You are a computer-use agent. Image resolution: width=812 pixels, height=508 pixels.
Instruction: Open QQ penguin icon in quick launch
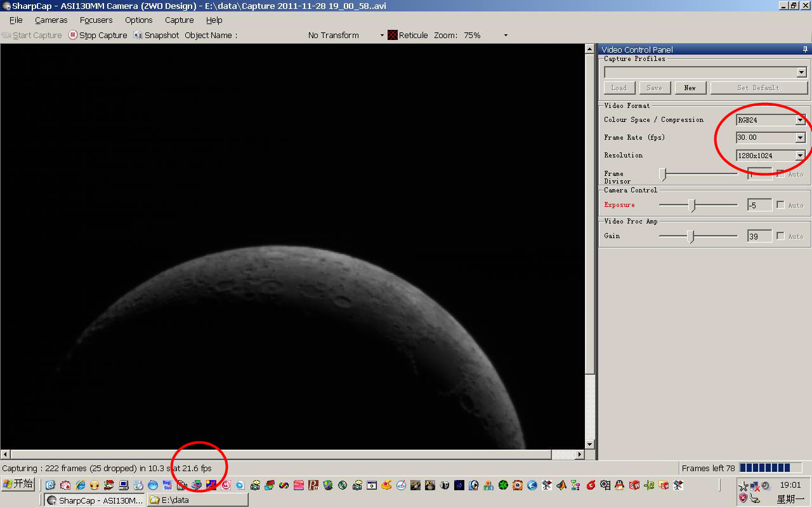point(619,485)
